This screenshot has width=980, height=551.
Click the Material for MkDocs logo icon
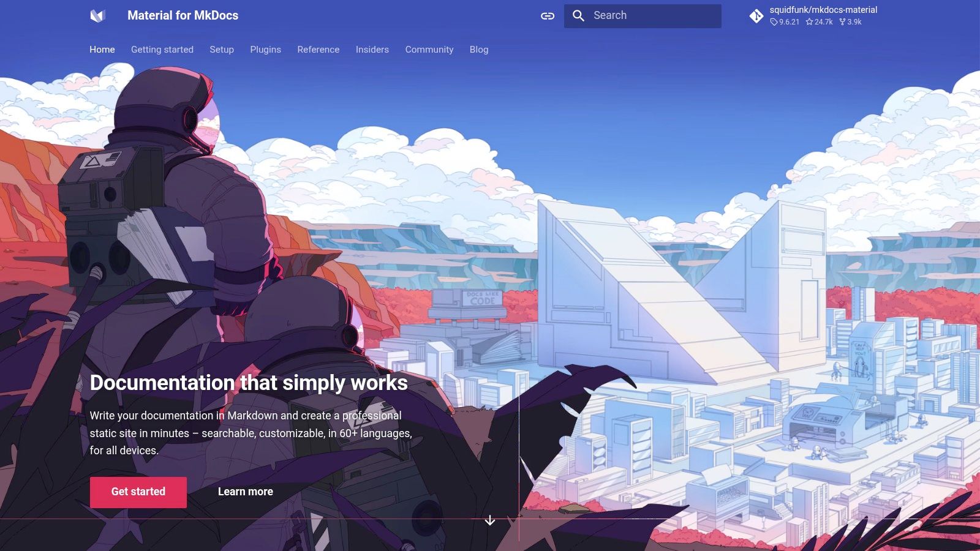pos(98,16)
